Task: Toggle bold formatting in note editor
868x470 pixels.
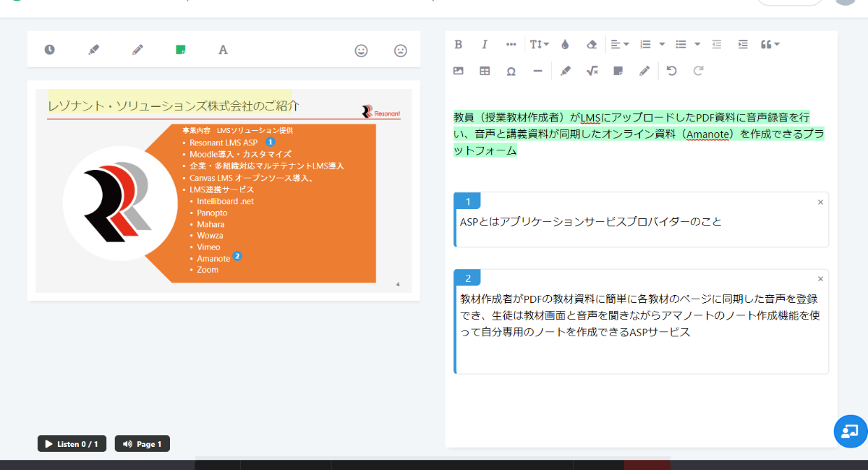Action: pyautogui.click(x=458, y=44)
